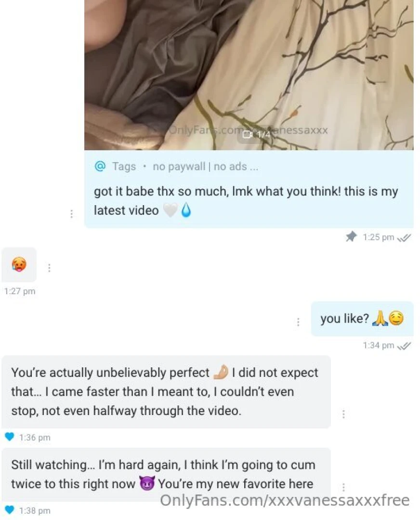Click the "Tags" label

(124, 167)
